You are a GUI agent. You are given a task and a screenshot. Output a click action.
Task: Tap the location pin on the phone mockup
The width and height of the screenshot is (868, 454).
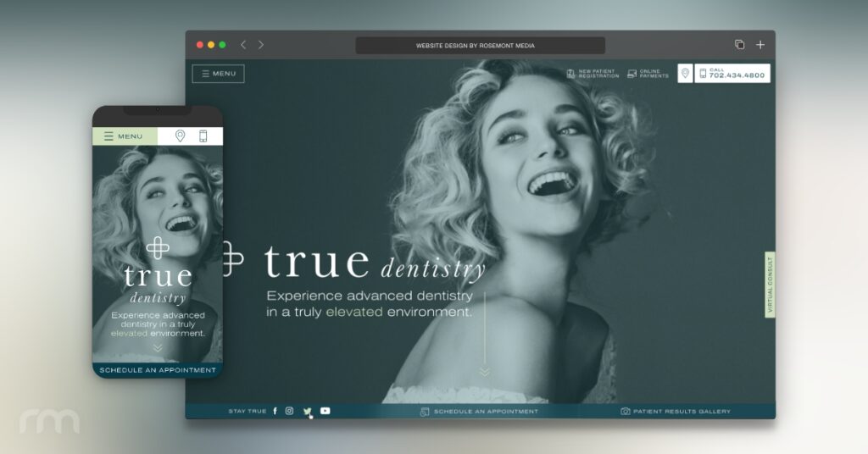pyautogui.click(x=180, y=136)
